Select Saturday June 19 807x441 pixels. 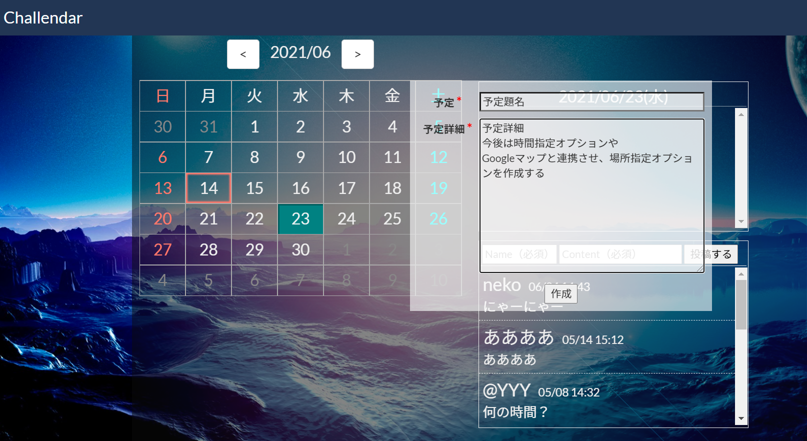438,188
